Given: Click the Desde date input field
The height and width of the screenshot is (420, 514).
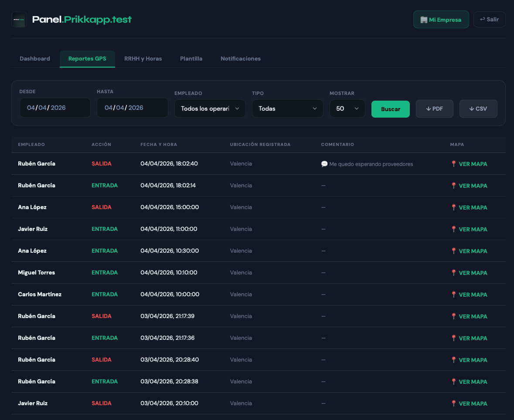Looking at the screenshot, I should coord(54,108).
